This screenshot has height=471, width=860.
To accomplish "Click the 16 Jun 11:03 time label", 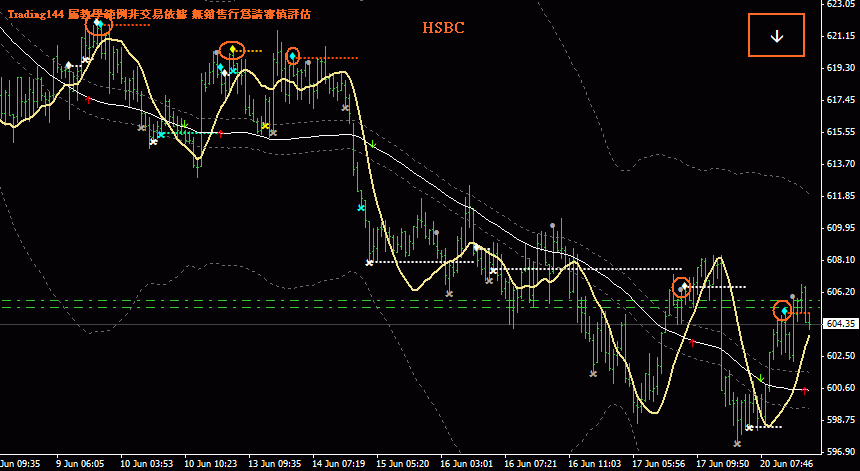I will pyautogui.click(x=596, y=464).
